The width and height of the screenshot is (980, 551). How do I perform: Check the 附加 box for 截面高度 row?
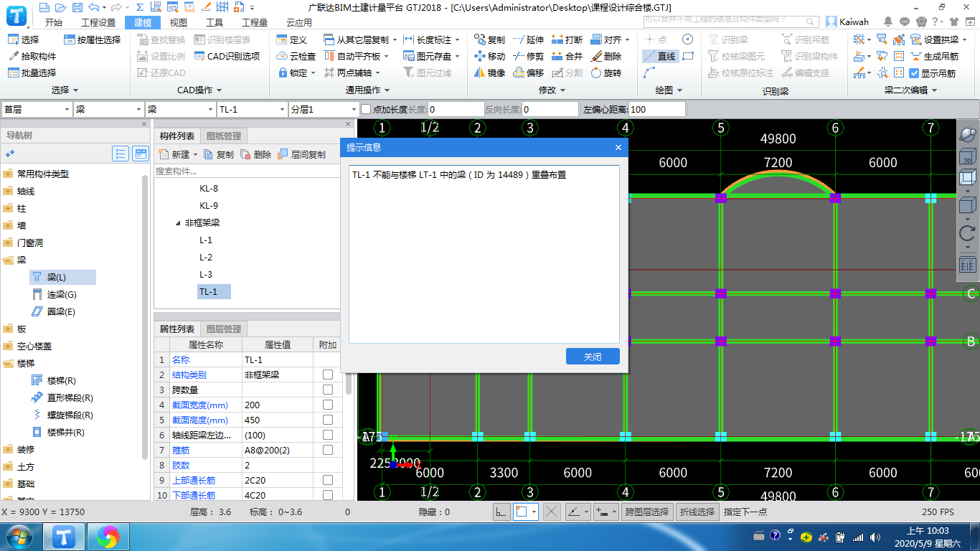coord(328,420)
